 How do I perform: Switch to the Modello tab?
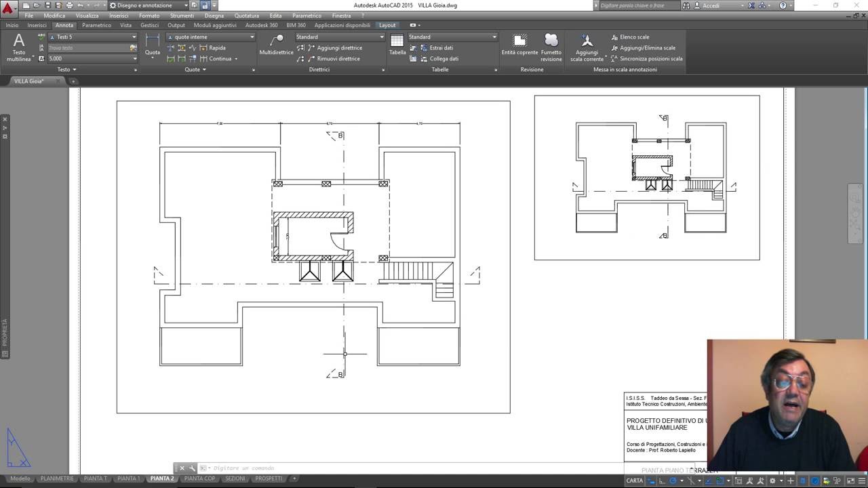(x=20, y=479)
